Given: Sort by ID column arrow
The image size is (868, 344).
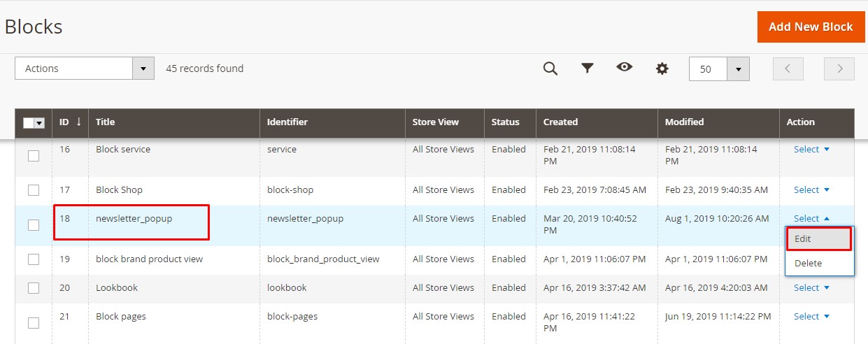Looking at the screenshot, I should pyautogui.click(x=78, y=122).
